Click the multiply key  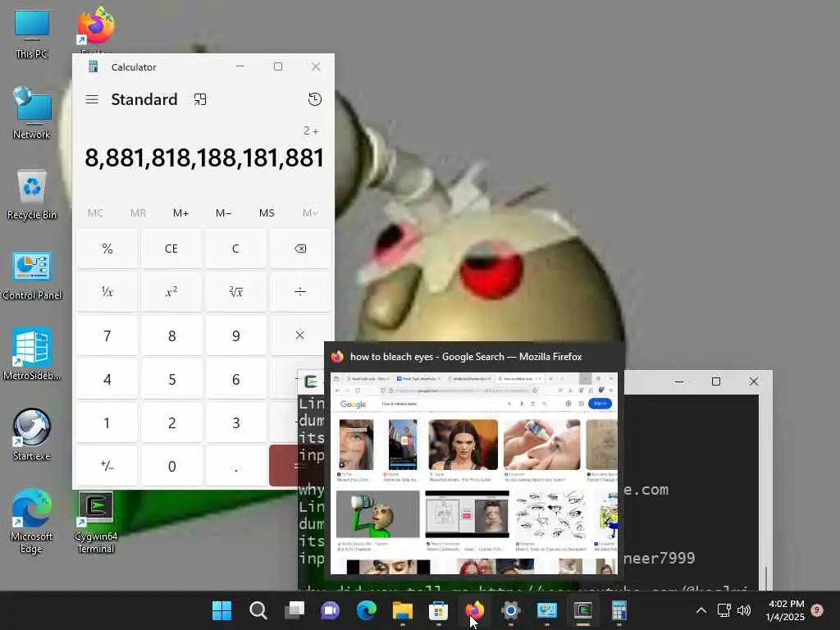pos(300,336)
